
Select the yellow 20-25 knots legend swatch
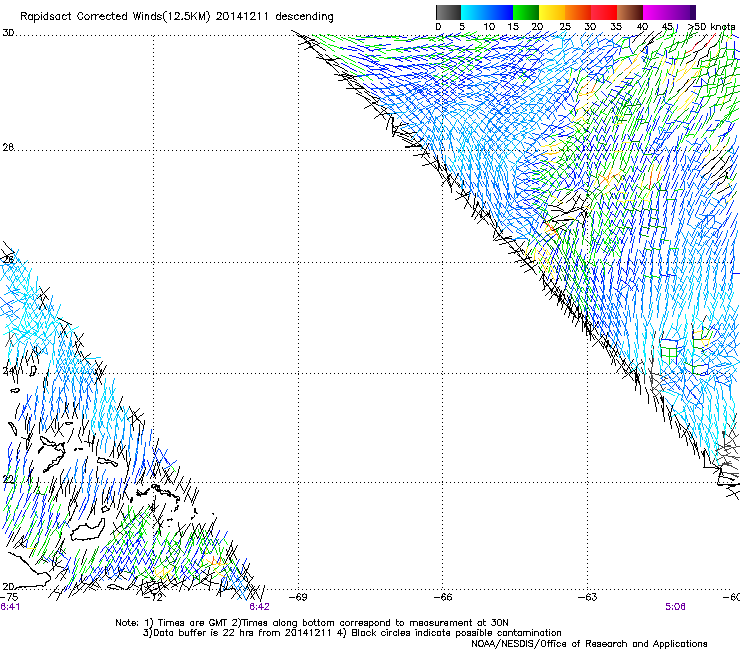552,12
